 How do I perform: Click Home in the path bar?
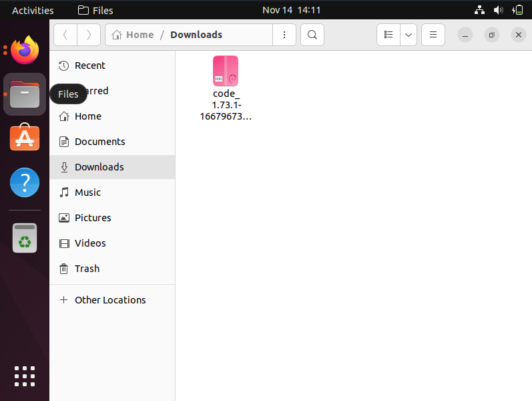tap(133, 35)
